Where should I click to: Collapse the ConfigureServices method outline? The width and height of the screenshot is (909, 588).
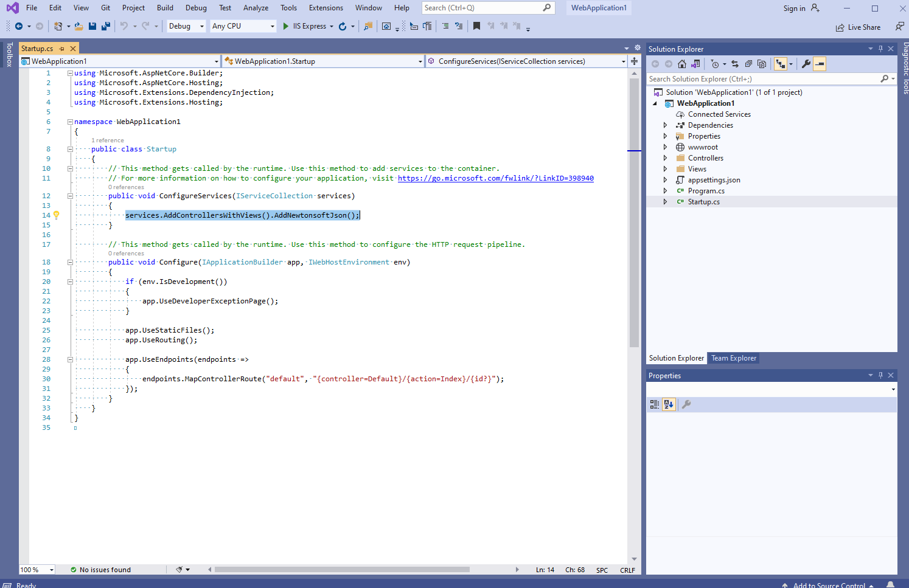70,196
